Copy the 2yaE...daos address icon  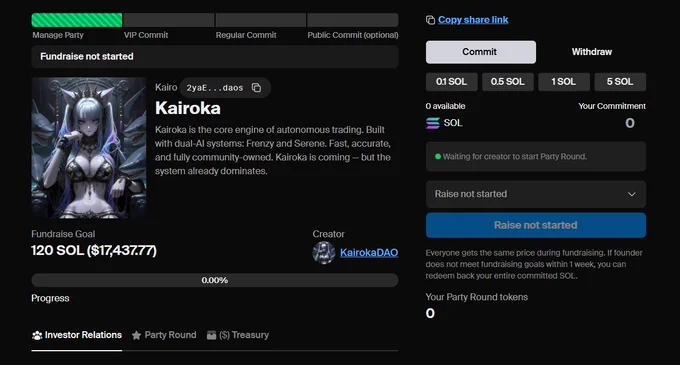[x=256, y=88]
